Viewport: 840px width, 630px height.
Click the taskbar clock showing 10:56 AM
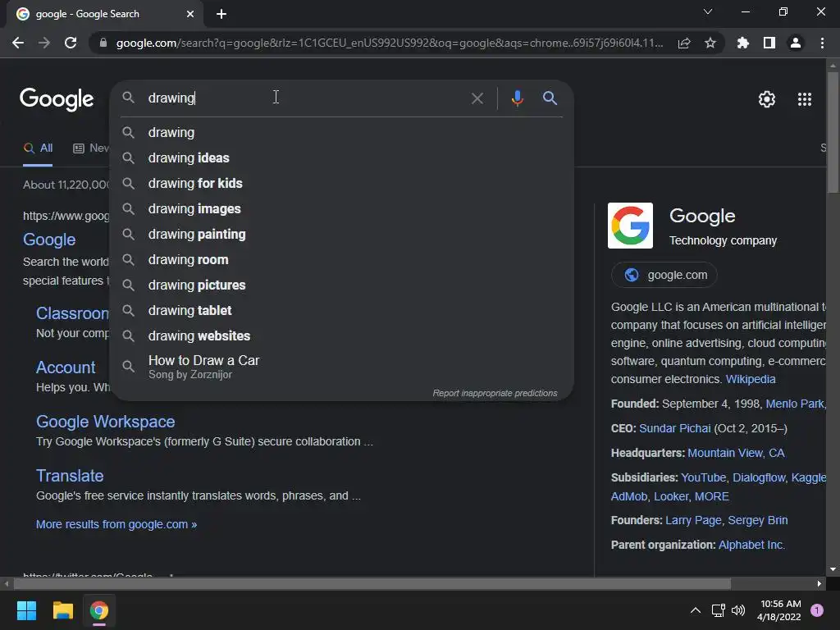pyautogui.click(x=780, y=610)
